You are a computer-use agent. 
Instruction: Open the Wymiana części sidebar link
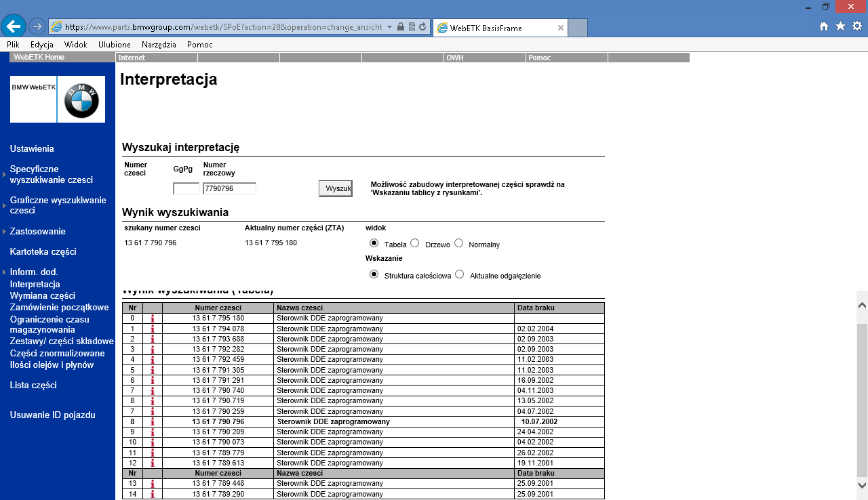[x=43, y=296]
